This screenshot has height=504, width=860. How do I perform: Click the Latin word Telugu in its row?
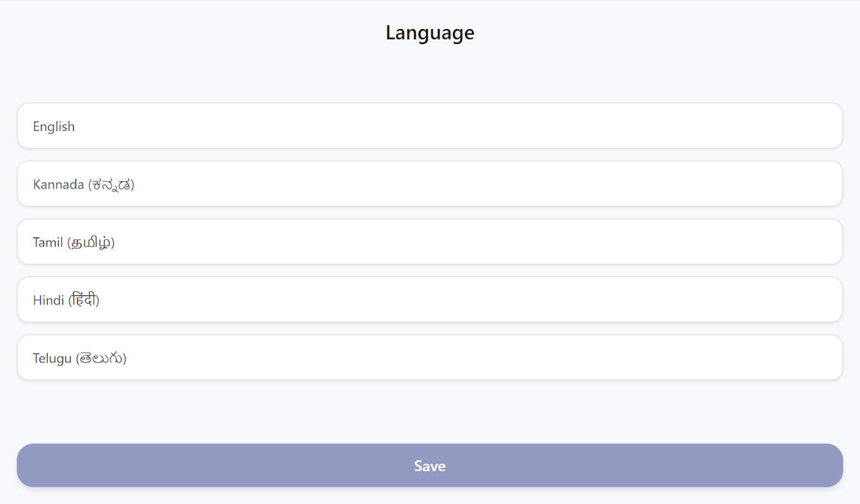click(52, 358)
